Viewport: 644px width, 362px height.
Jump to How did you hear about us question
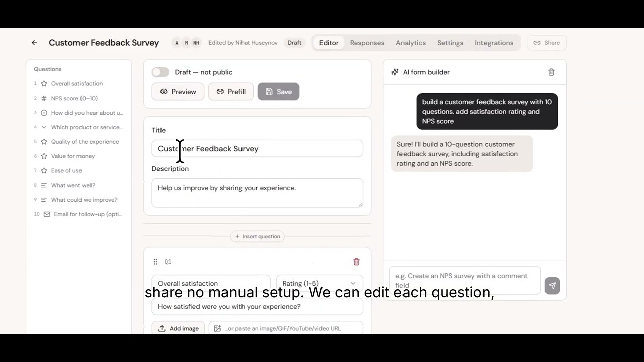(79, 113)
